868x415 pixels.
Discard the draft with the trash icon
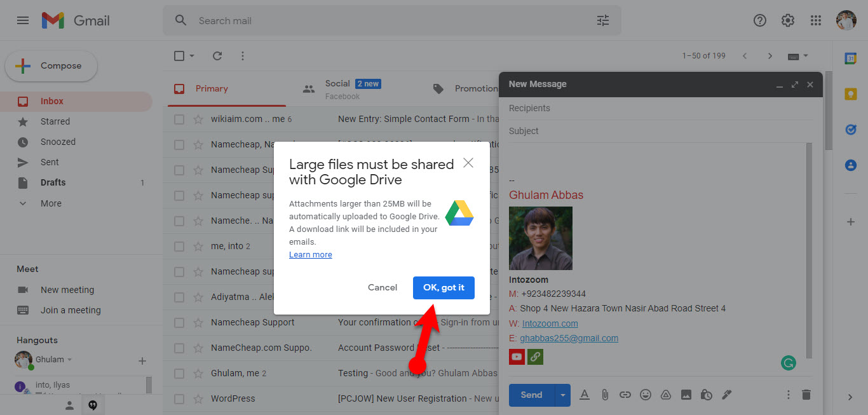806,395
